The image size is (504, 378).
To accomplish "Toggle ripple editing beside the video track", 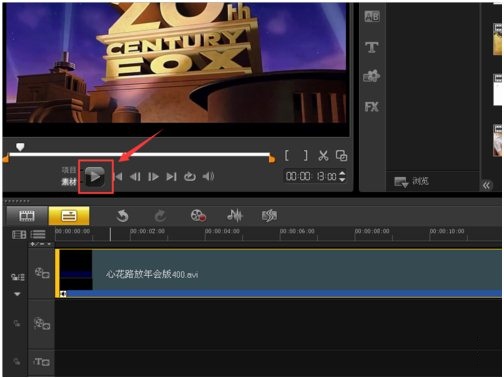I will [x=18, y=277].
